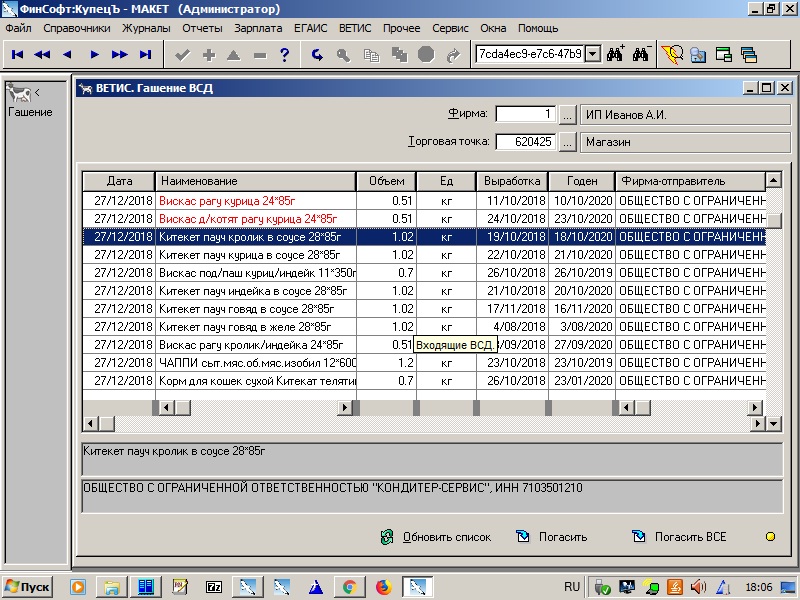Launch Firefox from the taskbar
The height and width of the screenshot is (600, 800).
[382, 586]
